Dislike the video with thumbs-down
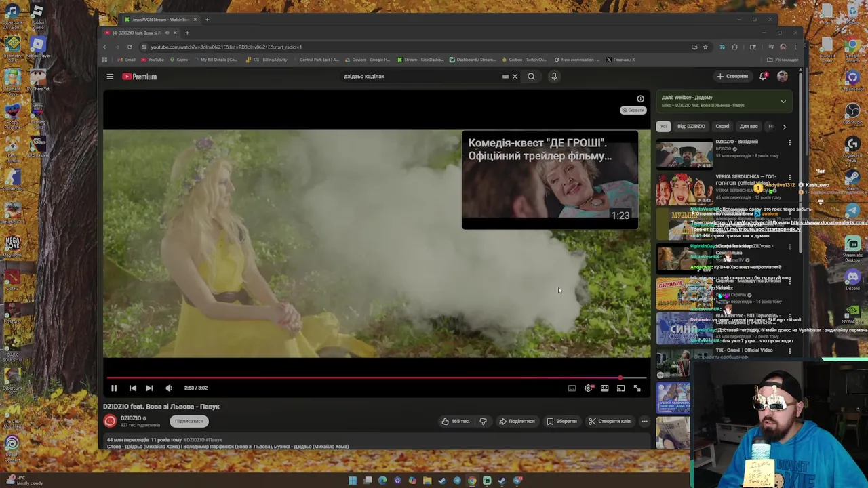 click(483, 421)
